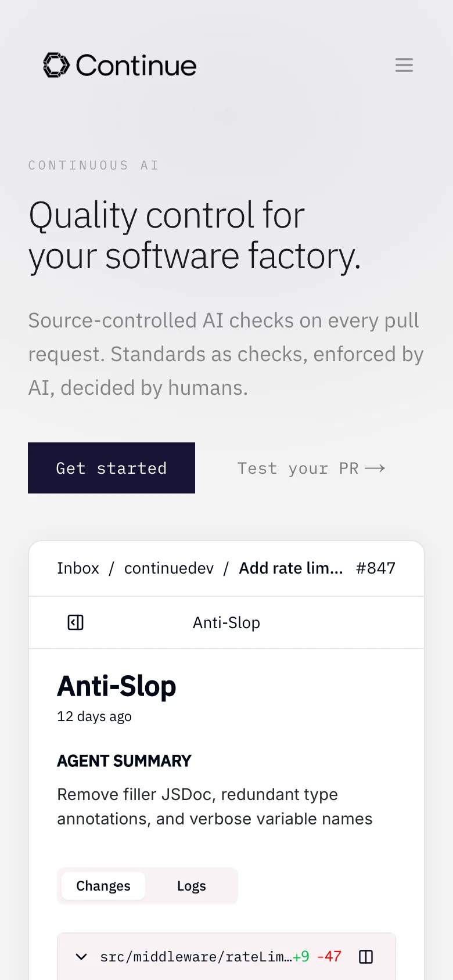Switch to the Logs tab
The image size is (453, 980).
pyautogui.click(x=192, y=886)
